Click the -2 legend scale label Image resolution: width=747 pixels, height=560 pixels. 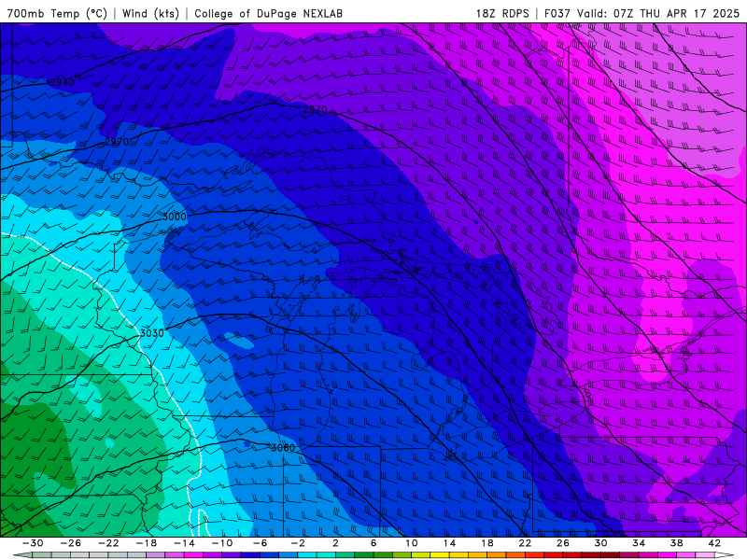coord(298,543)
